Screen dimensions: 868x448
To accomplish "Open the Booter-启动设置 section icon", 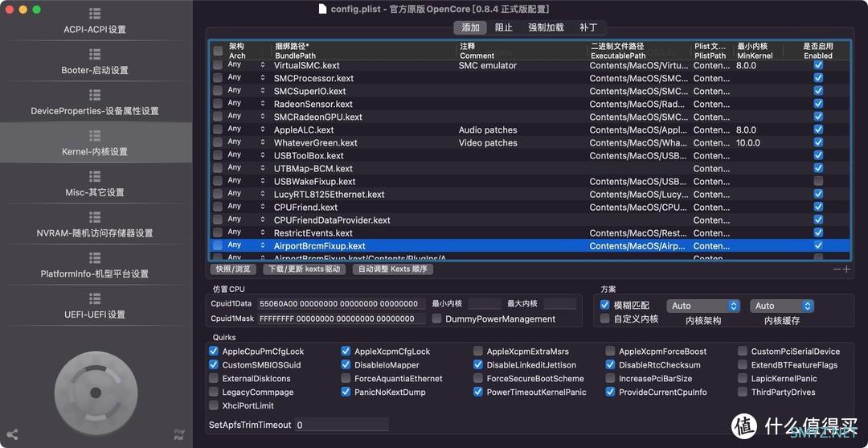I will point(95,54).
